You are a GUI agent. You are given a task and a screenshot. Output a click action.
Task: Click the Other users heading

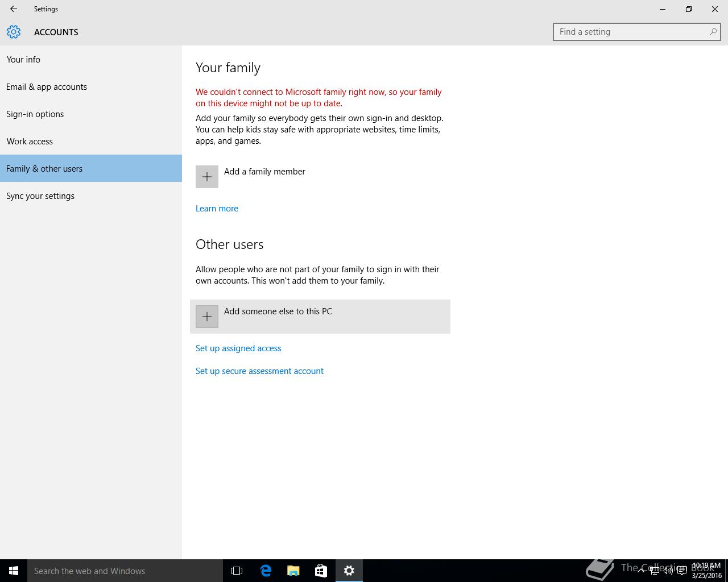tap(230, 244)
